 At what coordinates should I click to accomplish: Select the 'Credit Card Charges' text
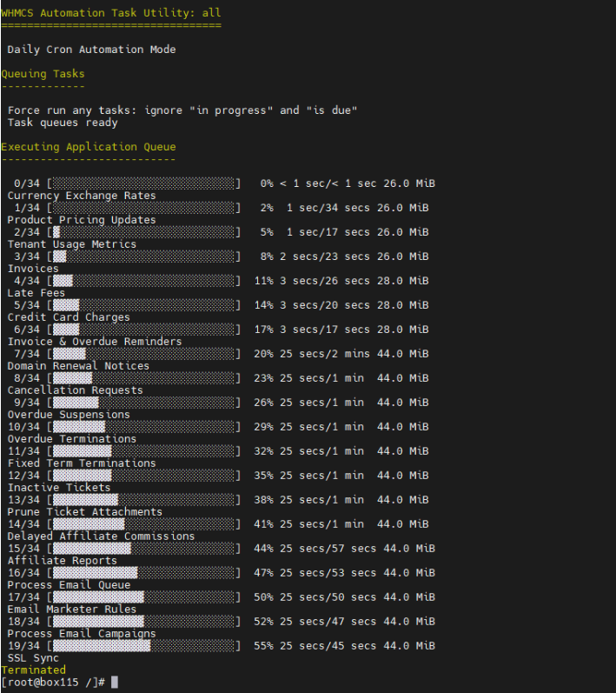[x=69, y=317]
